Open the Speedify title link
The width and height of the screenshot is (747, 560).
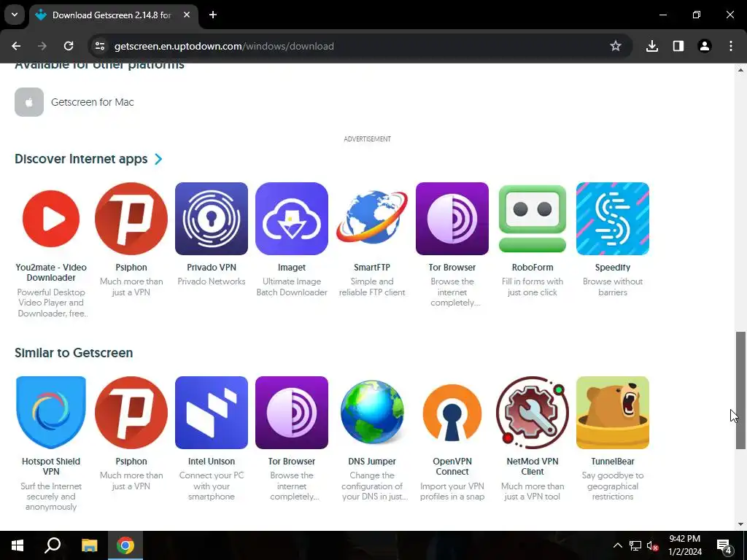click(613, 268)
